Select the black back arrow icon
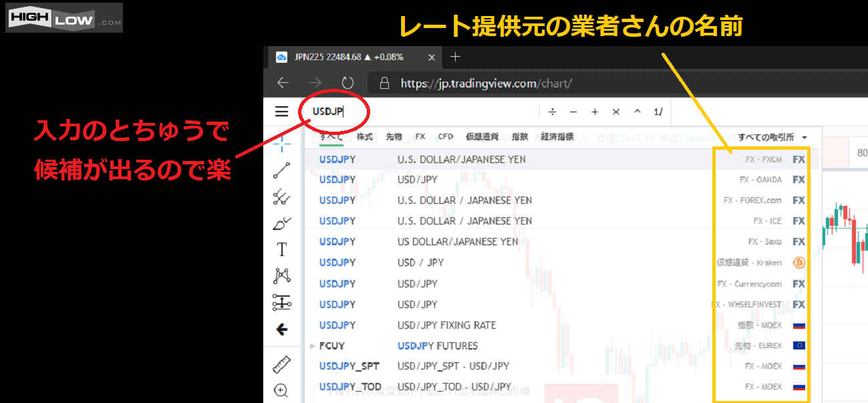Image resolution: width=868 pixels, height=403 pixels. pos(282,329)
